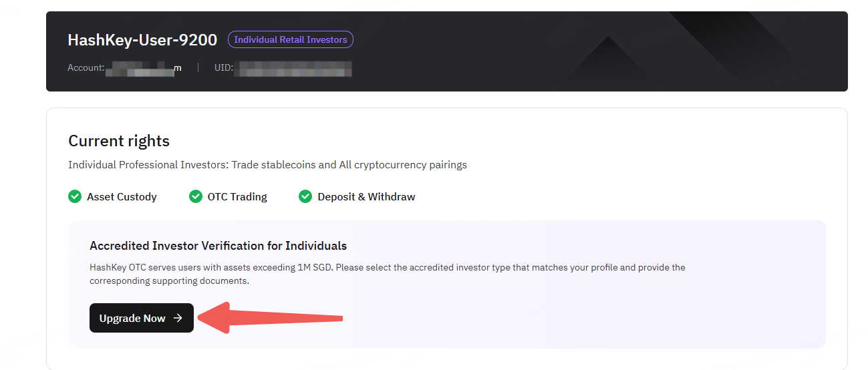This screenshot has width=868, height=370.
Task: Click the green checkmark beside OTC Trading
Action: coord(196,196)
